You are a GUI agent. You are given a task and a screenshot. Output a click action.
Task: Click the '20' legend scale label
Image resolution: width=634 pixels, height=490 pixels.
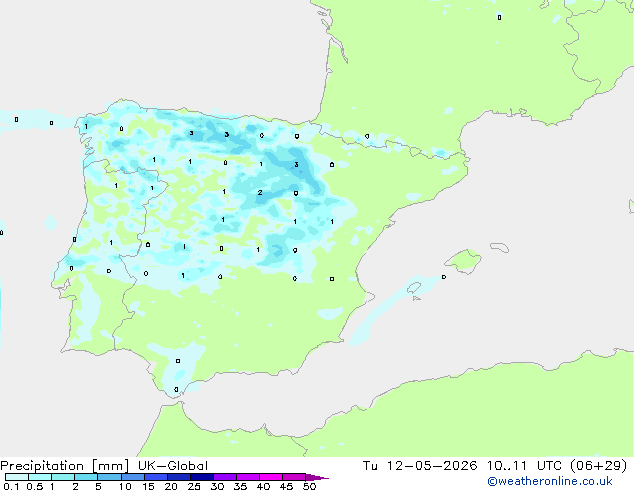coord(171,486)
